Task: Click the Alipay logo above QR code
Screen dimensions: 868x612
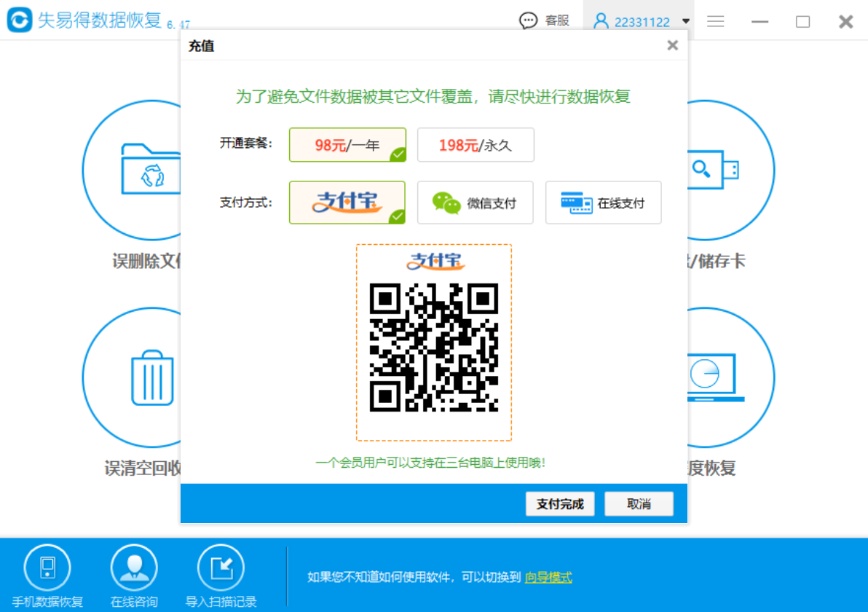Action: pos(435,261)
